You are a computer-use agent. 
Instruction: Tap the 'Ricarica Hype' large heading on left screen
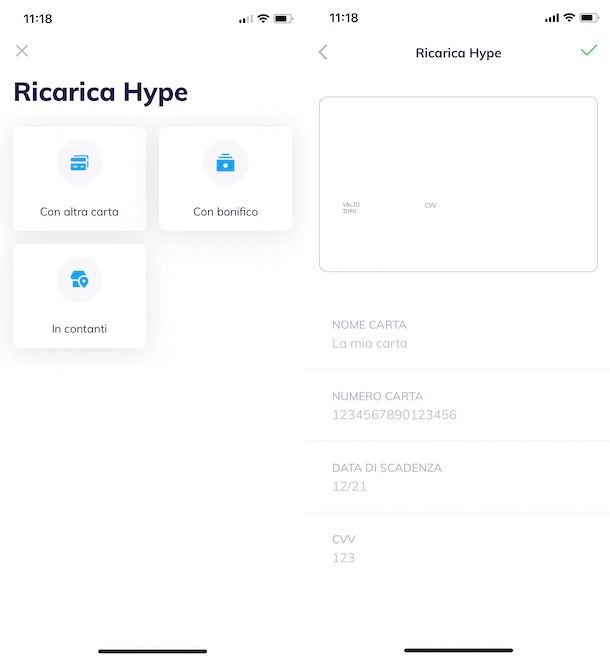[x=101, y=93]
